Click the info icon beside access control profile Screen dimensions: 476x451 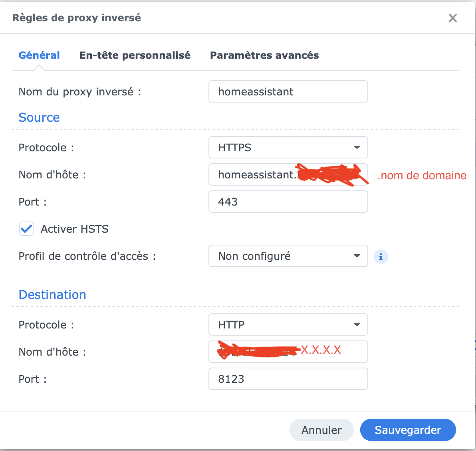(x=381, y=257)
